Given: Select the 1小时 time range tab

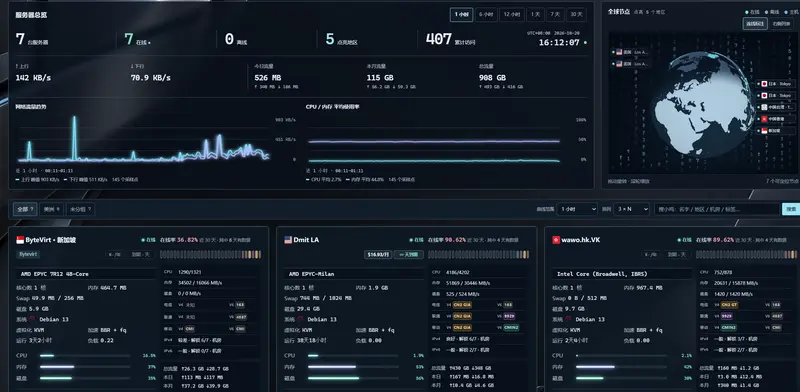Looking at the screenshot, I should tap(461, 15).
